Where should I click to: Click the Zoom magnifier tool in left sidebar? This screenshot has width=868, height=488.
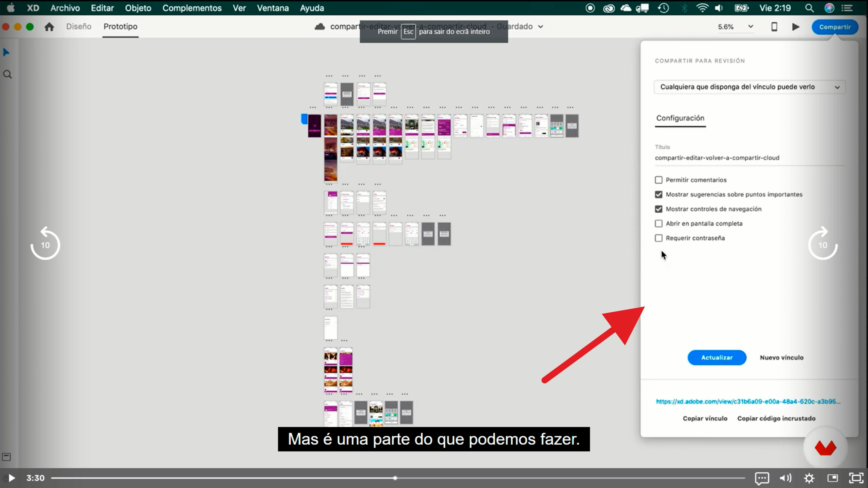coord(7,74)
